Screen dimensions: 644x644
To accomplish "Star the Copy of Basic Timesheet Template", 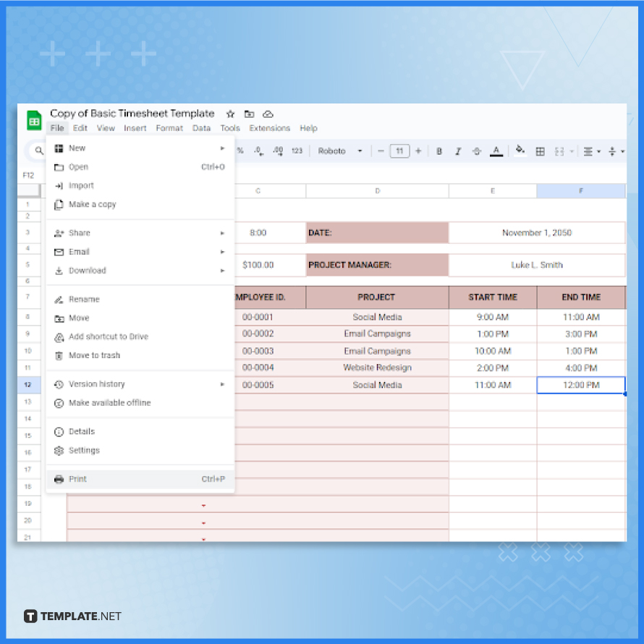I will coord(230,114).
